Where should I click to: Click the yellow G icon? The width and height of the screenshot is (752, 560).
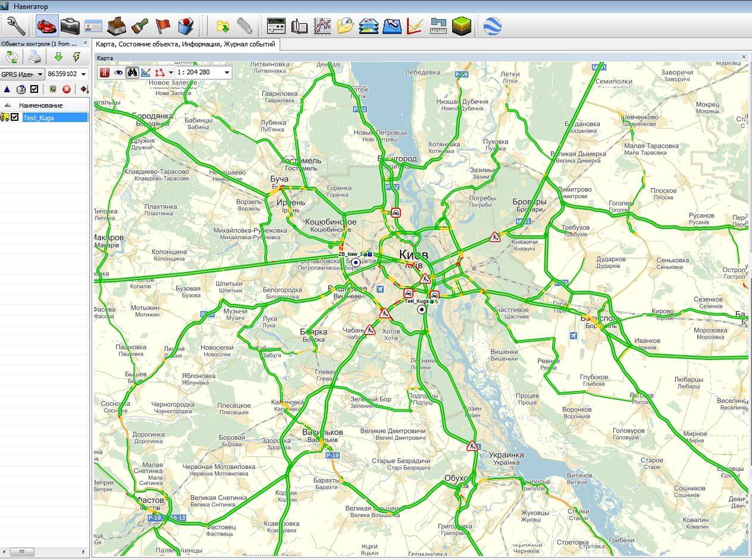(52, 89)
